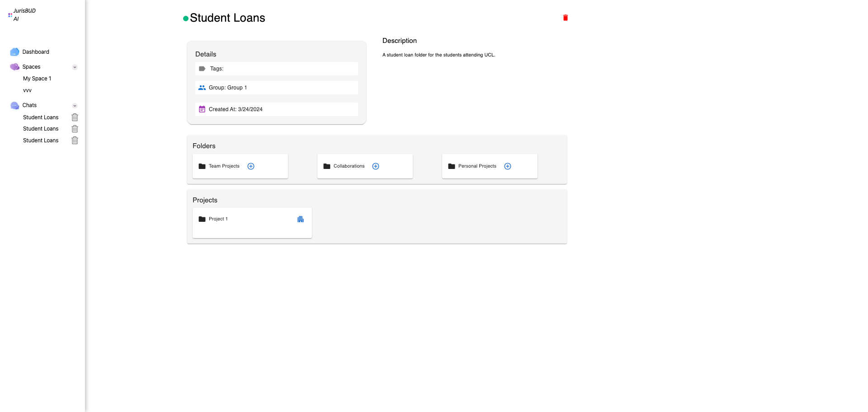This screenshot has height=412, width=868.
Task: Open the Team Projects folder
Action: click(224, 166)
